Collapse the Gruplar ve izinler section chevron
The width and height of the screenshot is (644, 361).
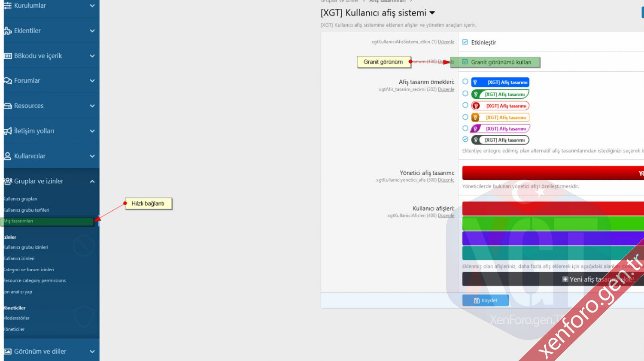(92, 181)
